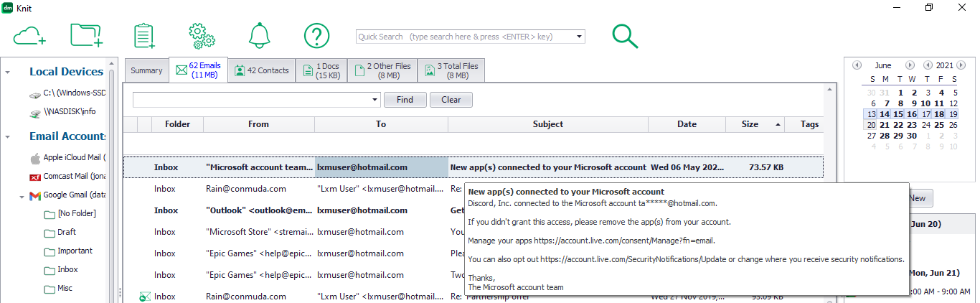The image size is (980, 303).
Task: Switch to the 62 Emails tab
Action: coord(199,70)
